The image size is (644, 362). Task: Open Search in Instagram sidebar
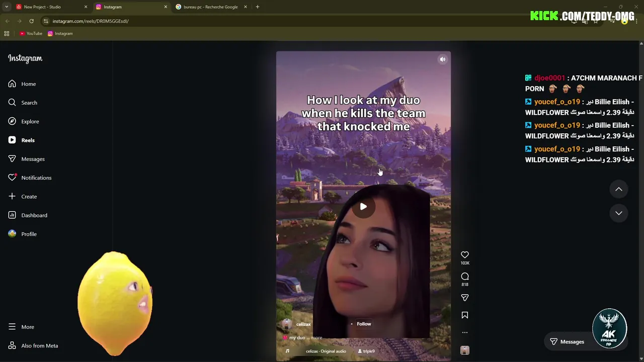[23, 103]
